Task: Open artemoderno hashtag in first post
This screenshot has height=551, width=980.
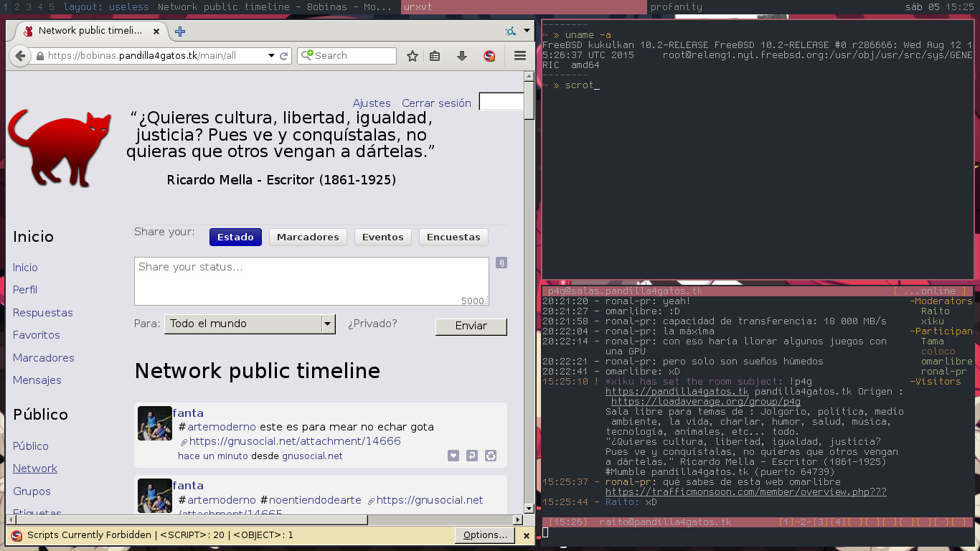Action: (222, 427)
